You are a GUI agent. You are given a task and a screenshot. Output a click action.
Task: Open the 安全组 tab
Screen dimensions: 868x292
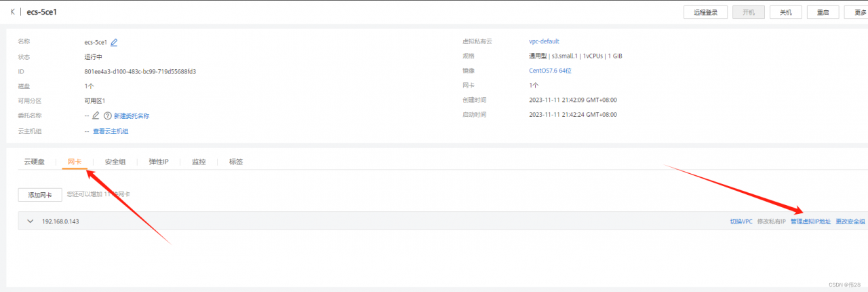pyautogui.click(x=115, y=162)
